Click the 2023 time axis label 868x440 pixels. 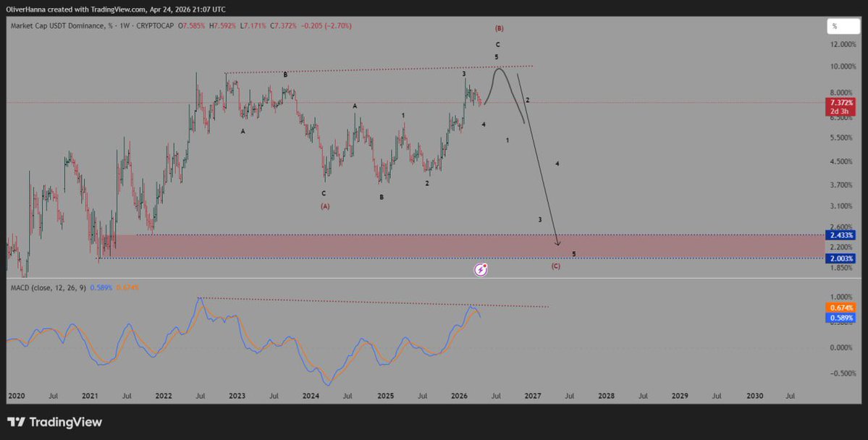(237, 397)
